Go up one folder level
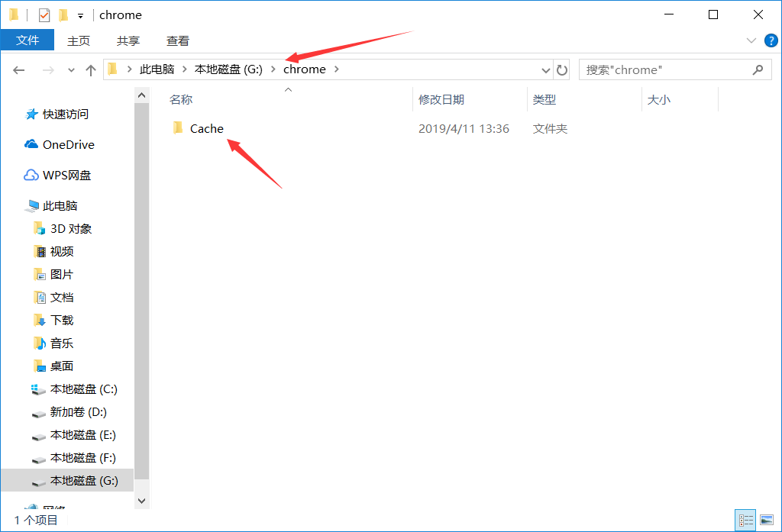The image size is (782, 532). [x=91, y=70]
